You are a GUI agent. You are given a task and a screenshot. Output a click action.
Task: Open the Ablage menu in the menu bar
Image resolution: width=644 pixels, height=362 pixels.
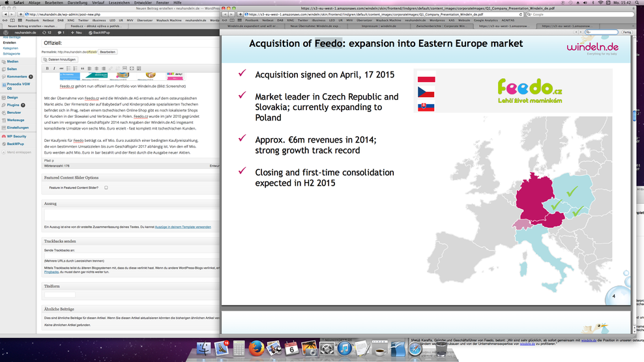coord(34,3)
